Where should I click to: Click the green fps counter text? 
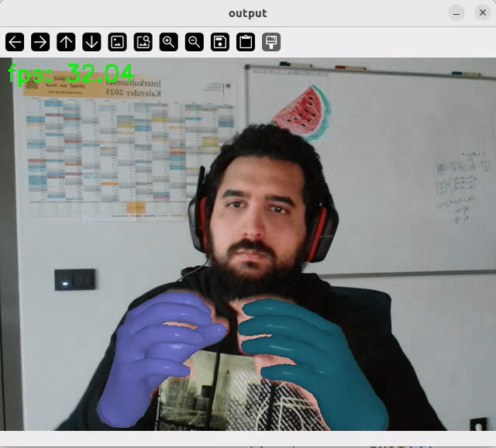(x=71, y=74)
